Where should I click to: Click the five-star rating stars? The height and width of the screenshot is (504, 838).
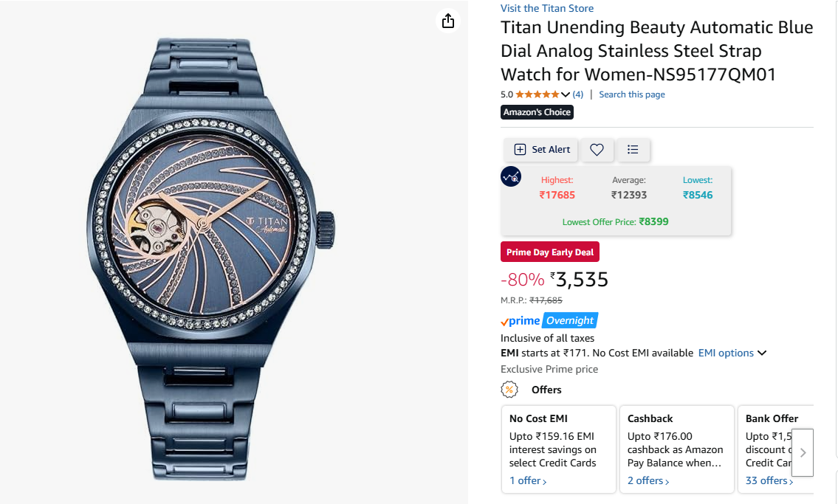click(x=537, y=94)
